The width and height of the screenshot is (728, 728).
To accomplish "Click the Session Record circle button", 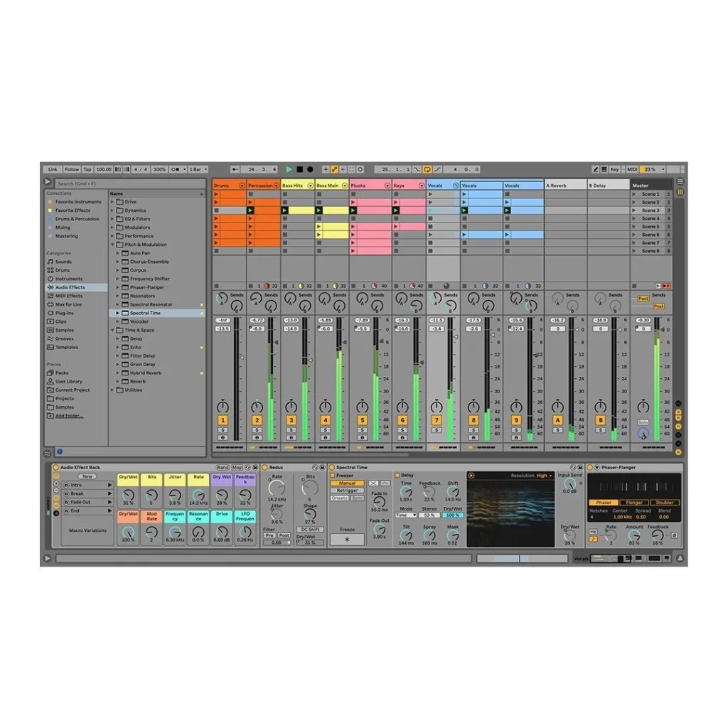I will 360,169.
